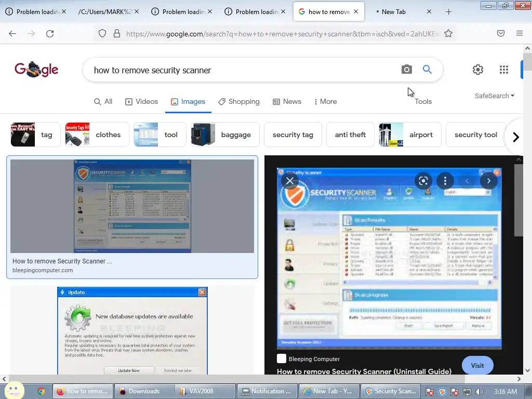Image resolution: width=532 pixels, height=399 pixels.
Task: Filter results by the 'clothes' chip
Action: [97, 135]
